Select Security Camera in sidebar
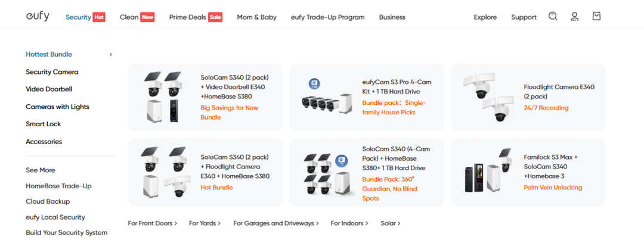644x243 pixels. pos(52,72)
